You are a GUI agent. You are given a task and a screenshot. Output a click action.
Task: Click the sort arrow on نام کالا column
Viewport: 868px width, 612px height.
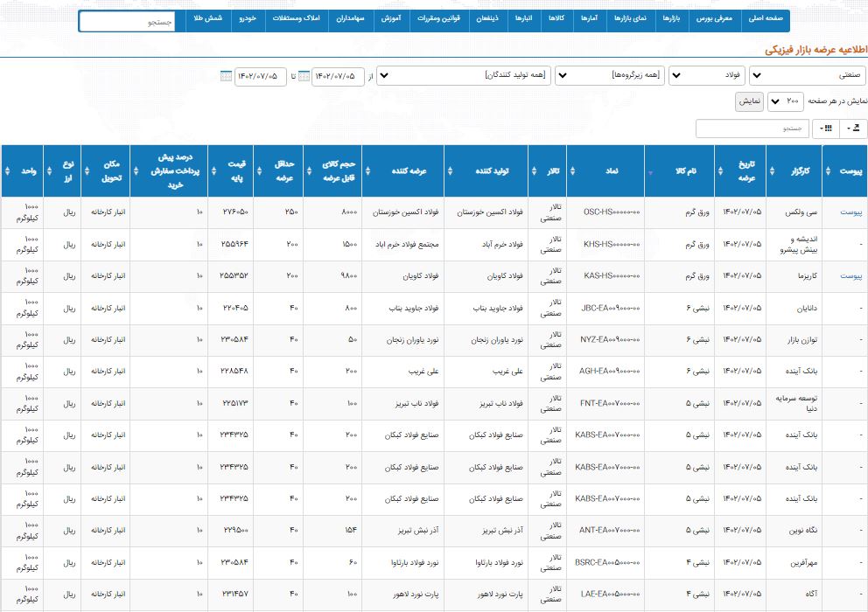pyautogui.click(x=650, y=172)
